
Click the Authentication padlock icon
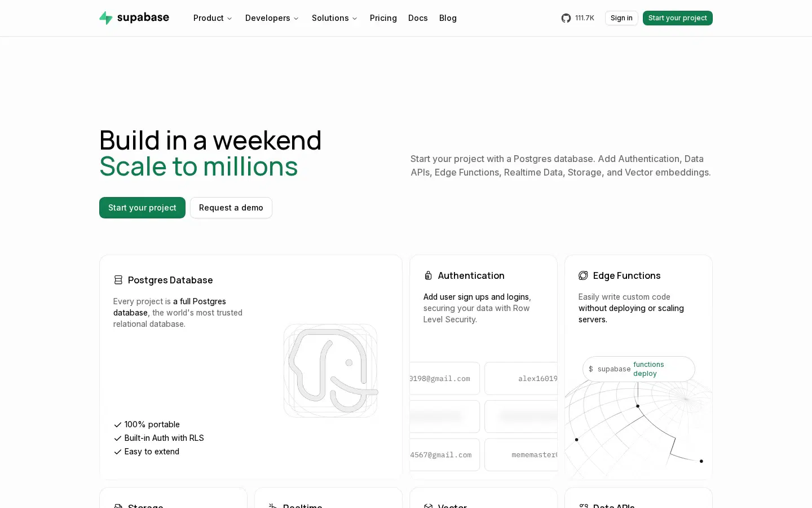tap(429, 275)
